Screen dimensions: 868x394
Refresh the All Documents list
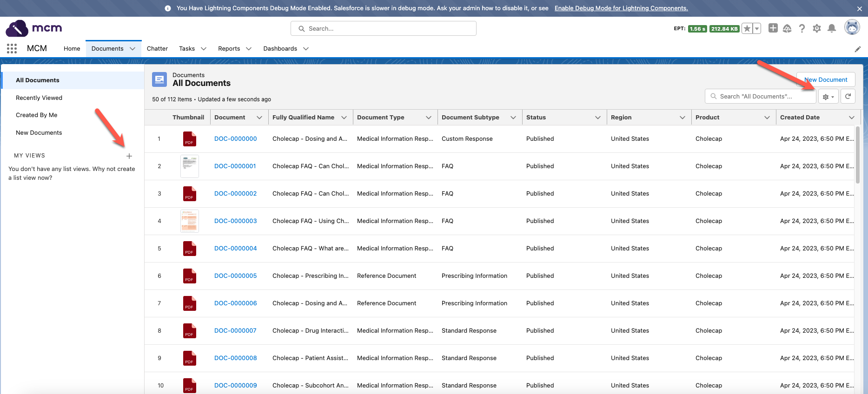pos(848,96)
